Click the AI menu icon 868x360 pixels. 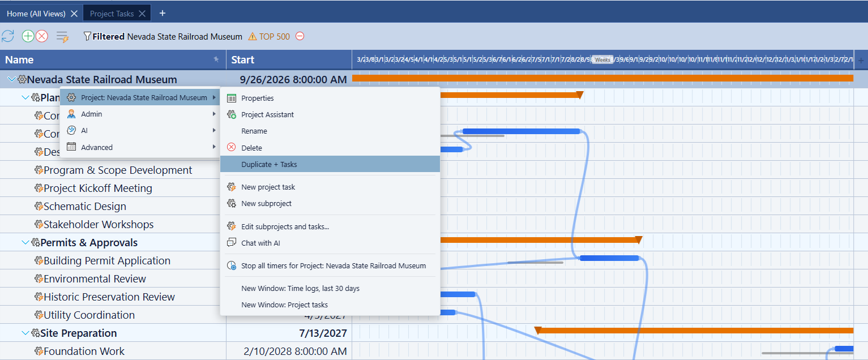(71, 130)
